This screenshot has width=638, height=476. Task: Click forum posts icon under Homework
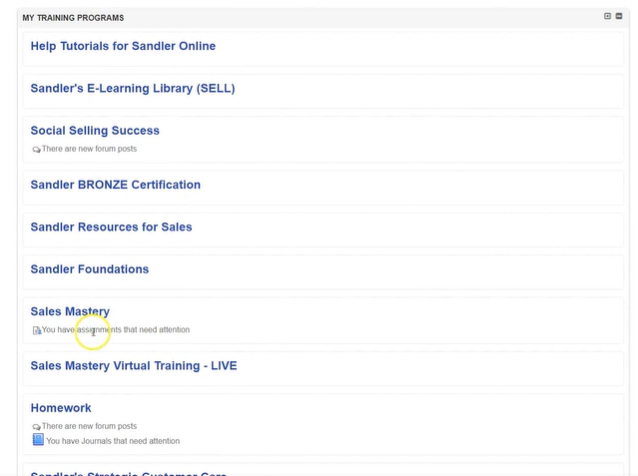click(36, 427)
